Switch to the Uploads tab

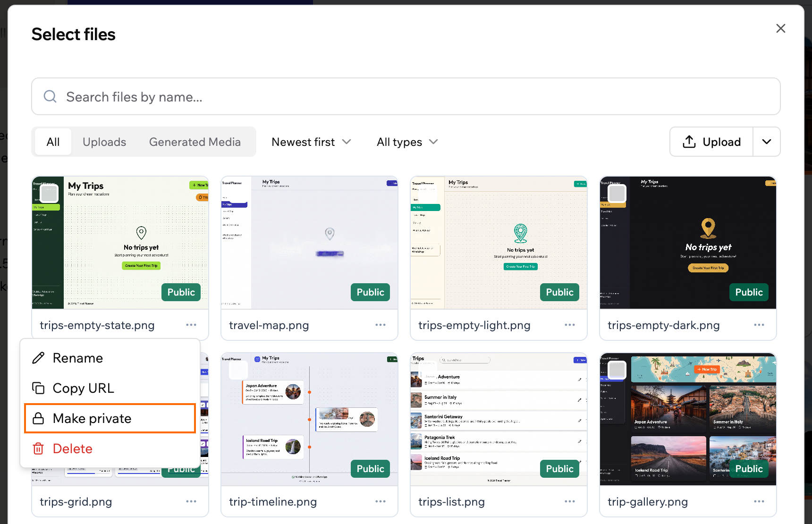point(104,142)
